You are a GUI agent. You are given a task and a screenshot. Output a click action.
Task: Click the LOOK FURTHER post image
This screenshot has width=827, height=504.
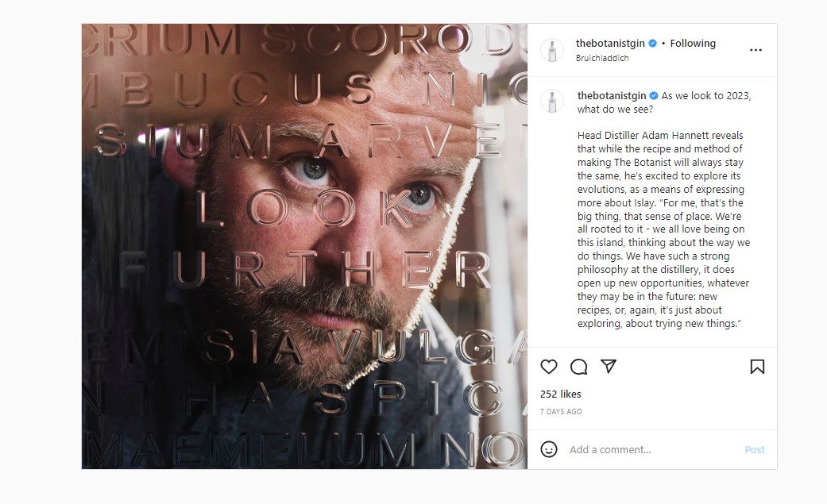[x=304, y=246]
